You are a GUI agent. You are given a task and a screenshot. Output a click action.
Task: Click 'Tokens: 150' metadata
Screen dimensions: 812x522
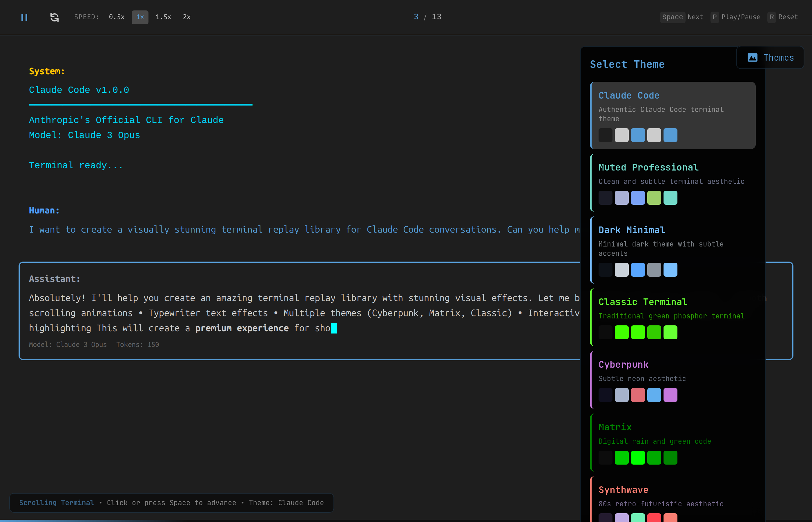[137, 345]
